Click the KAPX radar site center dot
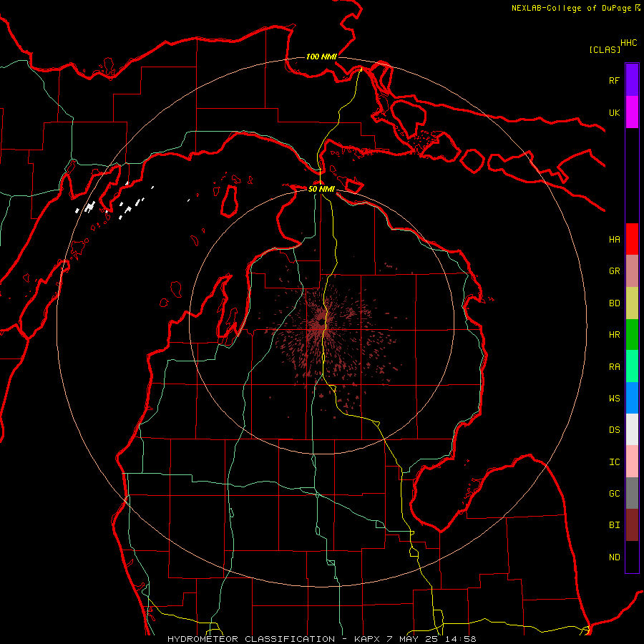 pos(321,323)
